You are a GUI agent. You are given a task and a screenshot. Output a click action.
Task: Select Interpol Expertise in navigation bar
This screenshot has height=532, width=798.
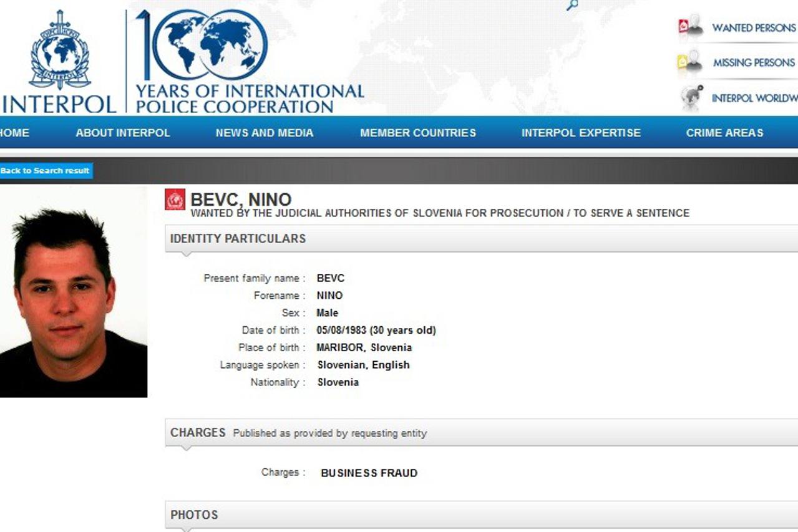[x=581, y=133]
